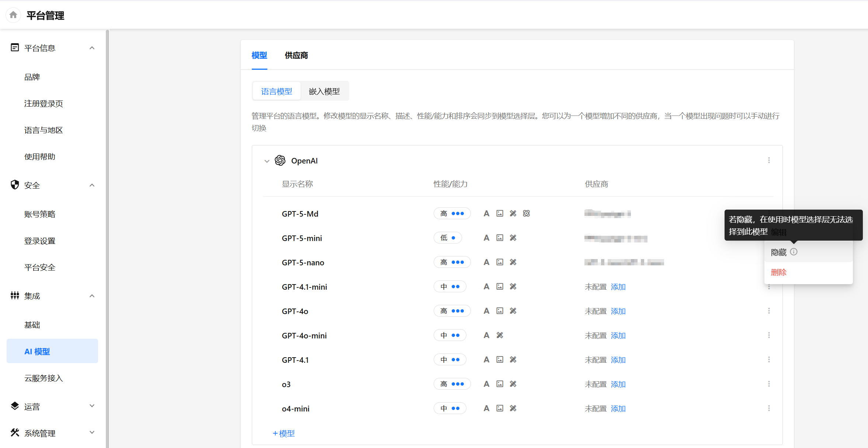Open the three-dot menu for GPT-4.1

click(769, 359)
